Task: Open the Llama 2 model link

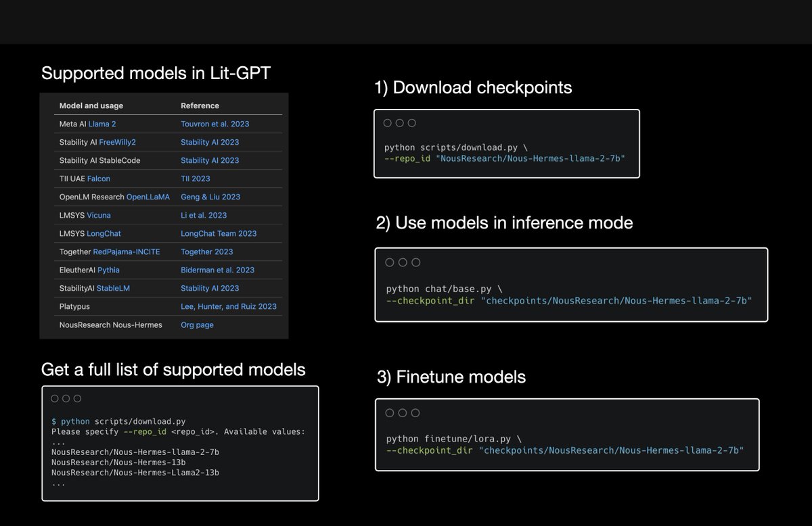Action: click(x=102, y=124)
